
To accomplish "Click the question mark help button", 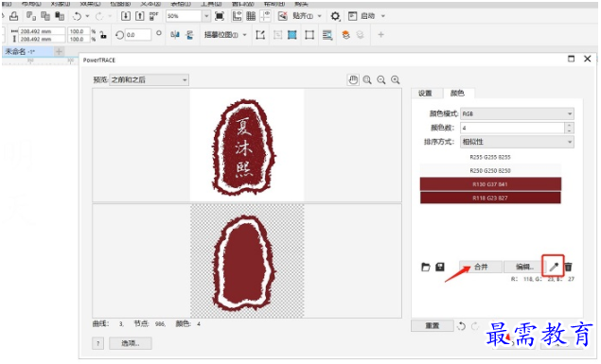I will click(x=97, y=343).
